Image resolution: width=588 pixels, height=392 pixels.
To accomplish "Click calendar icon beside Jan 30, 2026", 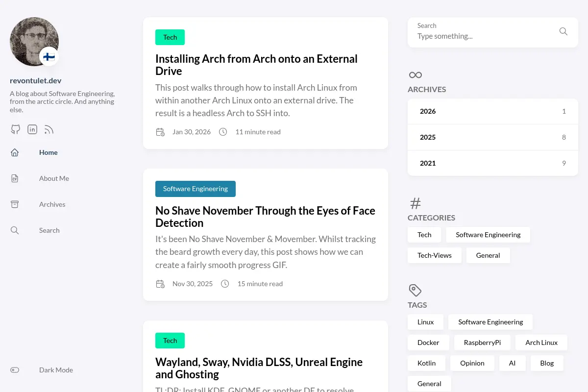I will click(x=160, y=132).
